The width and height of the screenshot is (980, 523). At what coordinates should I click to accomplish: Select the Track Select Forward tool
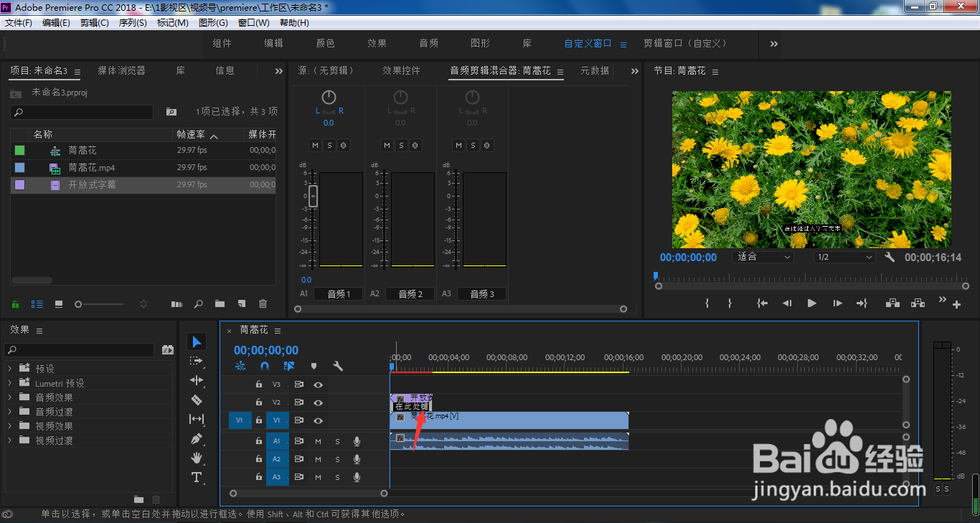pos(197,361)
